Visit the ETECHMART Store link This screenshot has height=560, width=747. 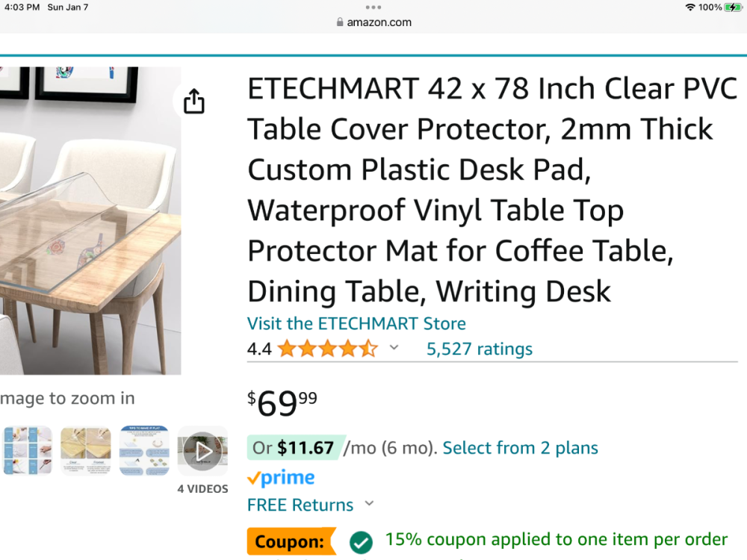click(x=356, y=324)
